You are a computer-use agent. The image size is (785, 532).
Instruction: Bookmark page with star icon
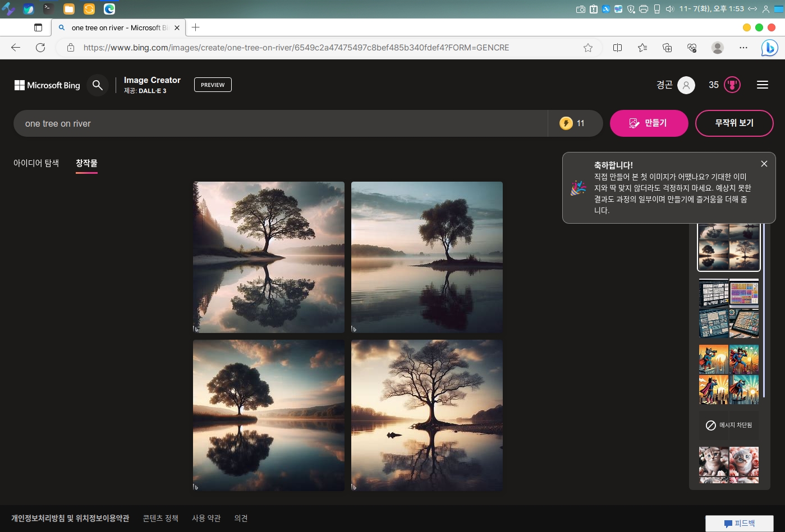[x=587, y=48]
